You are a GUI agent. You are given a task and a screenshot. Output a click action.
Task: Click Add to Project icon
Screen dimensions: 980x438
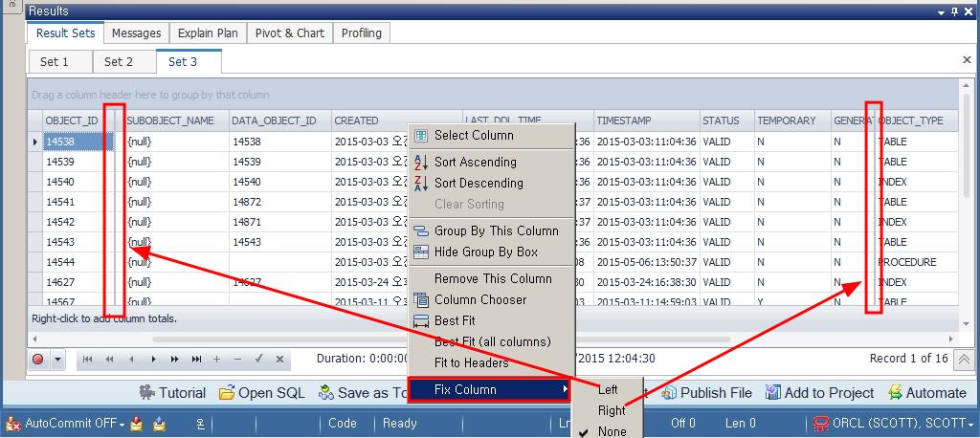pos(773,392)
